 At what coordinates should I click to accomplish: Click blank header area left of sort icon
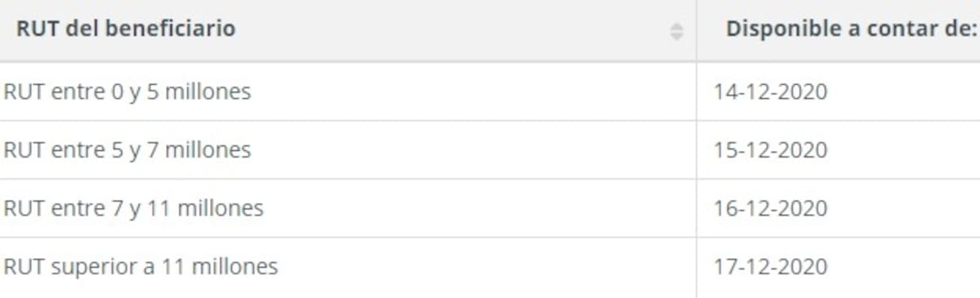coord(449,30)
